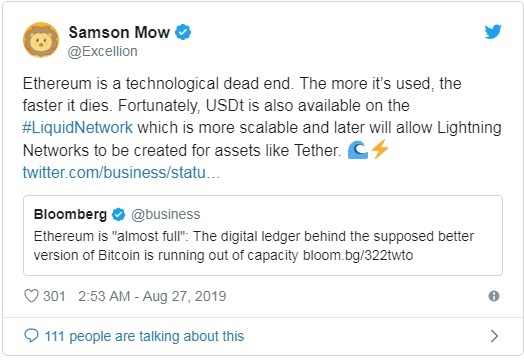Open the 2:53 AM - Aug 27, 2019 timestamp
Screen dimensions: 524x360
coord(152,296)
